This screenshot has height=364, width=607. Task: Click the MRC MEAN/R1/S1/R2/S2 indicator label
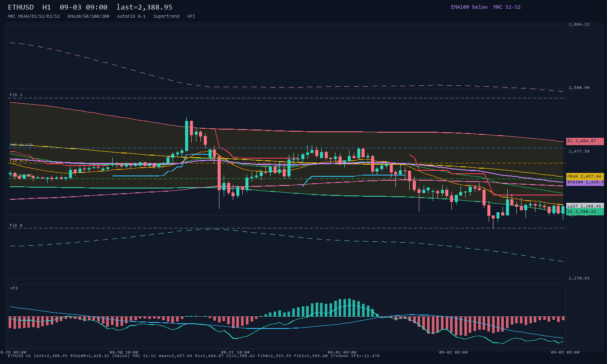(x=34, y=16)
